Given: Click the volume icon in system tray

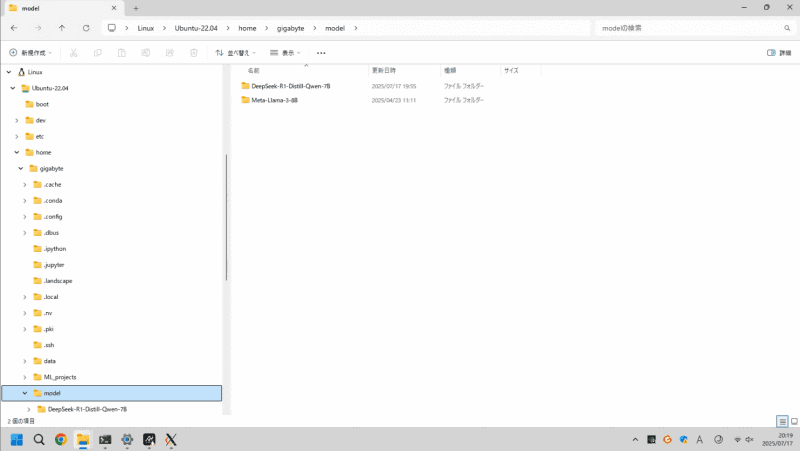Looking at the screenshot, I should [749, 439].
